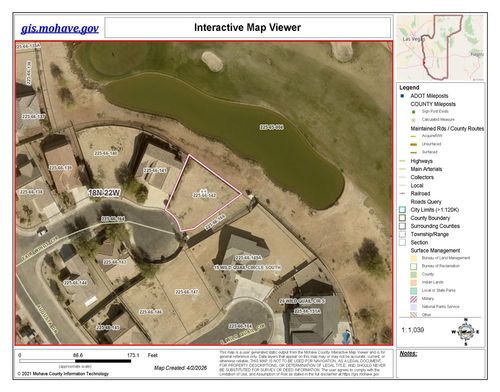
Task: Click Maintained Rds / County Routes label
Action: point(447,128)
